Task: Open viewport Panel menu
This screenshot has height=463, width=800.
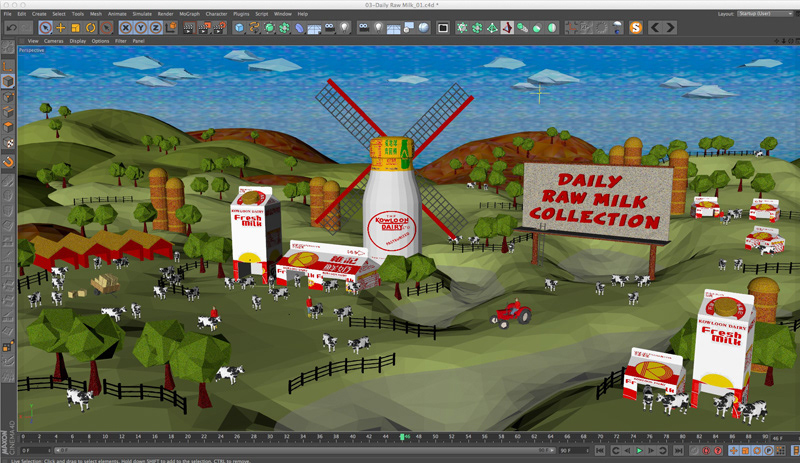Action: (139, 41)
